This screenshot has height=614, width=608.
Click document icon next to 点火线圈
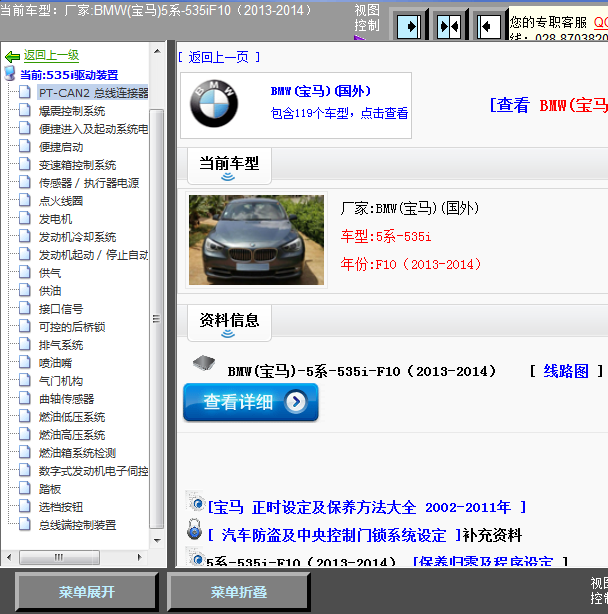(x=25, y=200)
